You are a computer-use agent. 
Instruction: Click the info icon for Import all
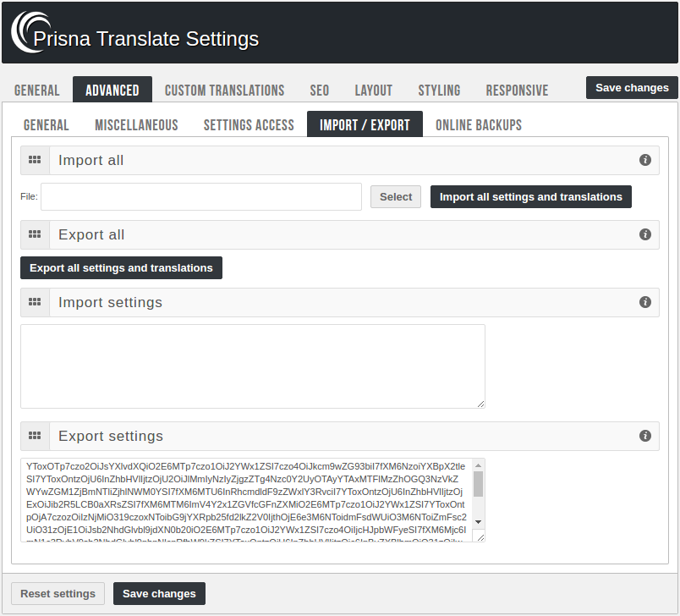(x=645, y=160)
